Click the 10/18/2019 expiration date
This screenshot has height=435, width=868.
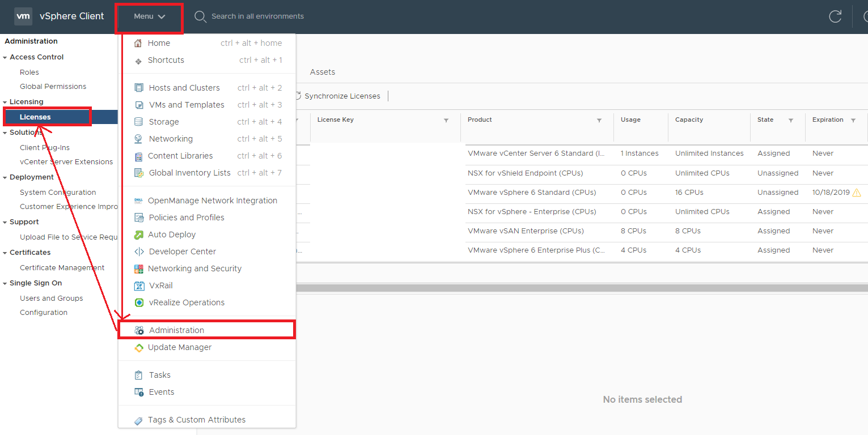tap(831, 193)
